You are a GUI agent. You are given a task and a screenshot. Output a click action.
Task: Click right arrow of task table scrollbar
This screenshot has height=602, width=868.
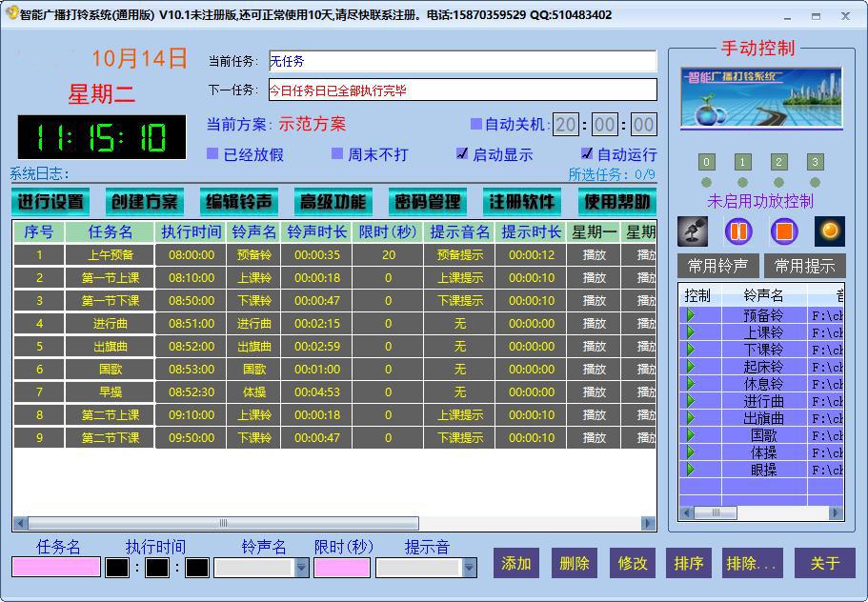[x=647, y=523]
